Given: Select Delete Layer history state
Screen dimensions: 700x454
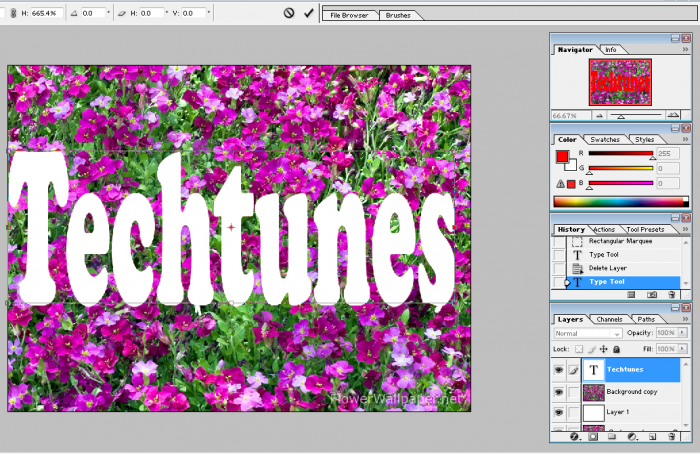Looking at the screenshot, I should click(608, 268).
